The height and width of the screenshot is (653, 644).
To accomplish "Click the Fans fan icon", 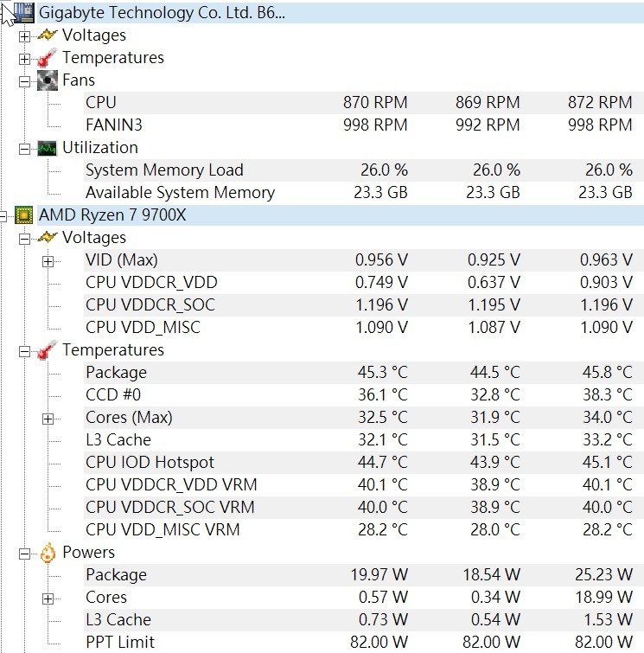I will [47, 80].
